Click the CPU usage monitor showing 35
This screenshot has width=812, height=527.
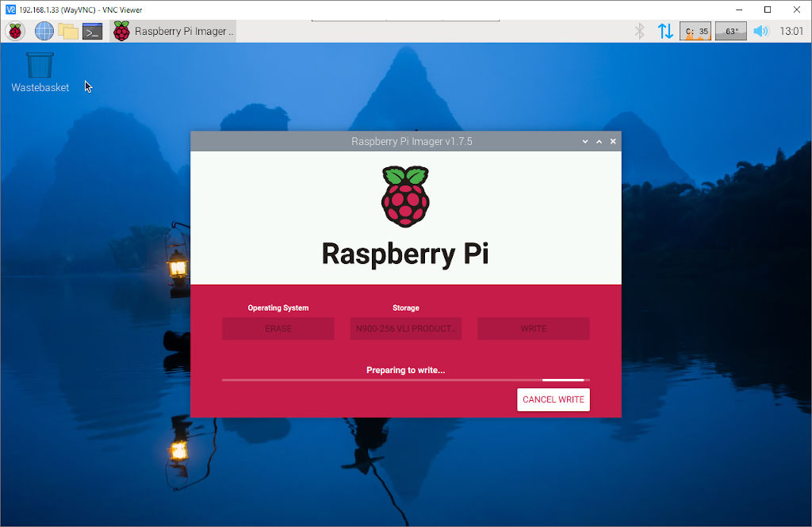click(x=695, y=31)
